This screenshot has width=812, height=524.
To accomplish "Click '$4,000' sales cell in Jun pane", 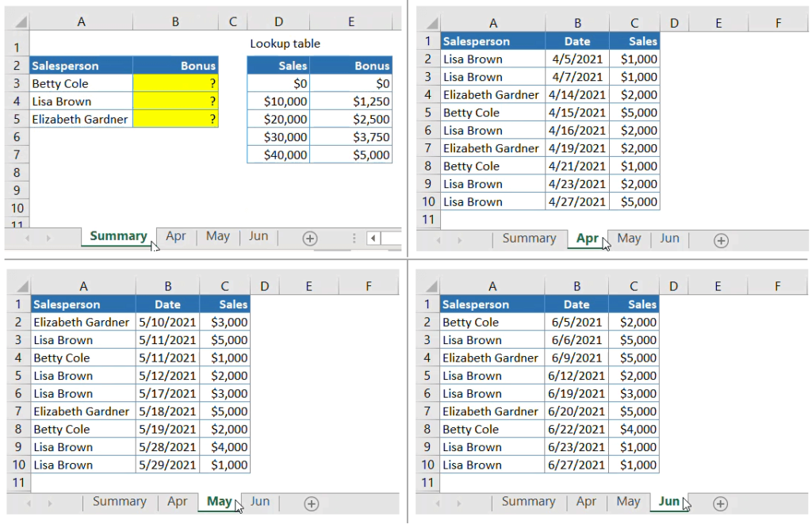I will tap(634, 429).
